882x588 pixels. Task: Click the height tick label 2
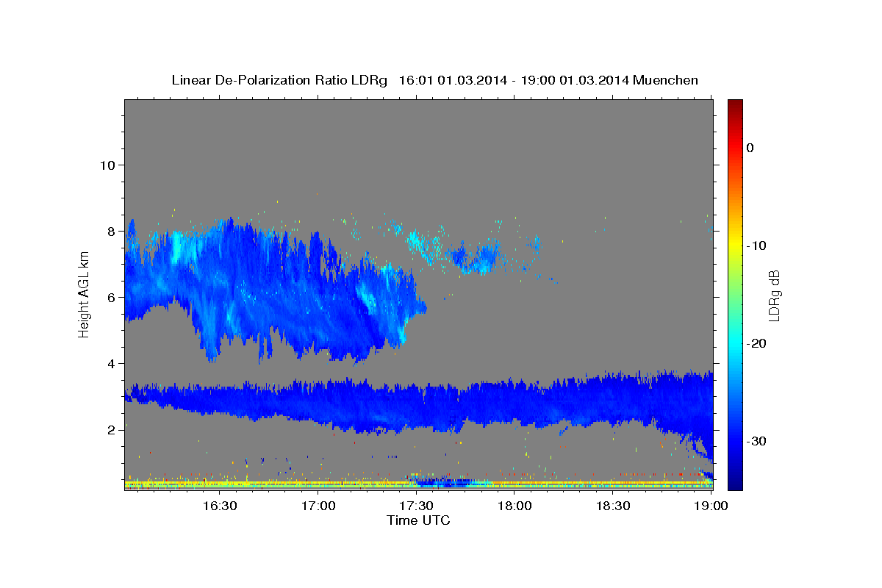[x=112, y=429]
